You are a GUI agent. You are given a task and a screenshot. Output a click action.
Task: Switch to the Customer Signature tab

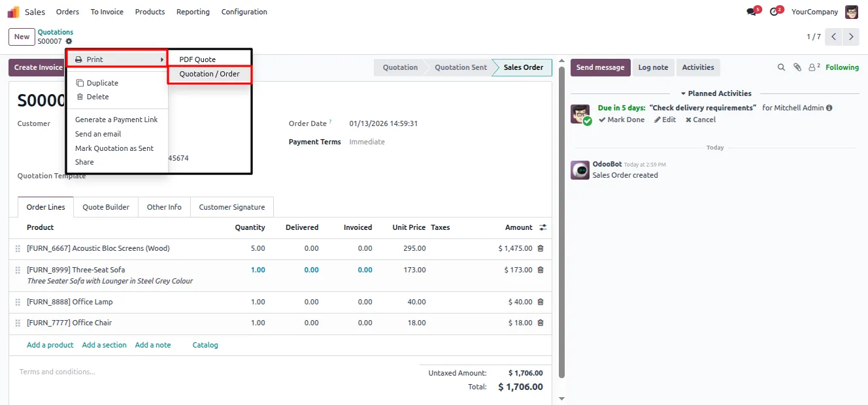point(232,207)
